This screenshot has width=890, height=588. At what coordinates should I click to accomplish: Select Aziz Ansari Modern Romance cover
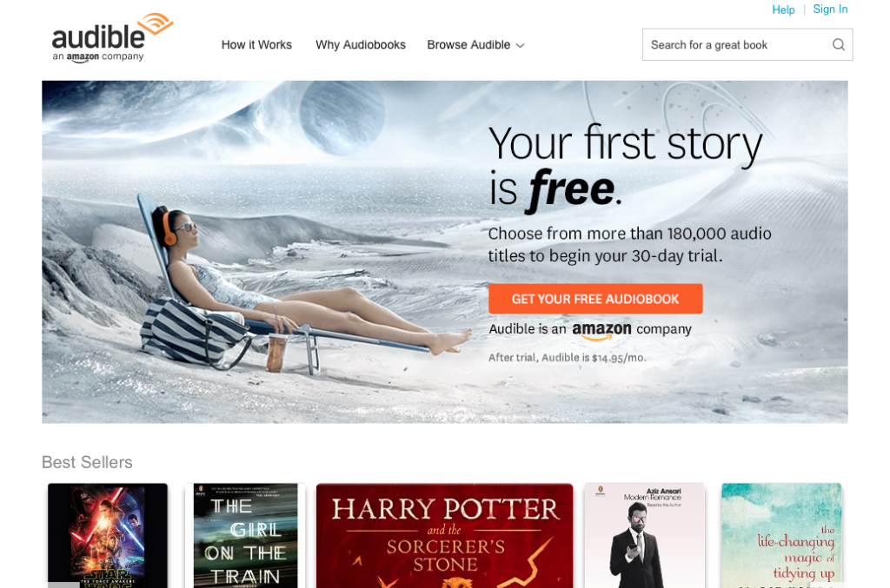coord(644,535)
